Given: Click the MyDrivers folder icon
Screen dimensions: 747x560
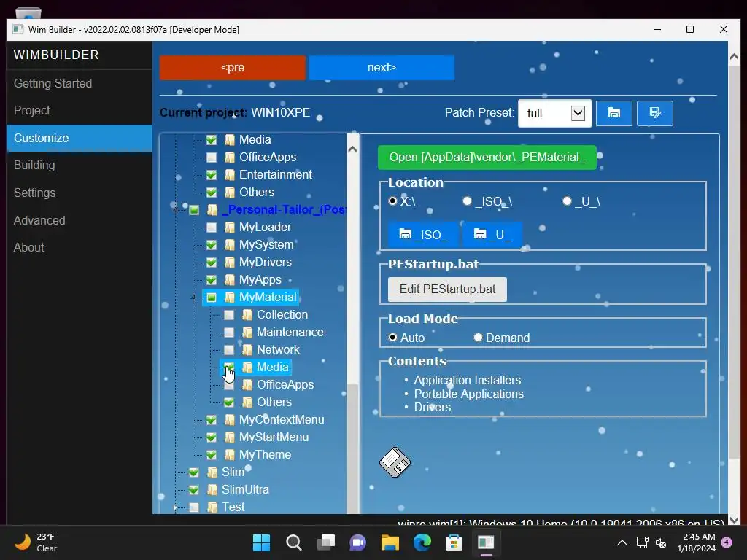Looking at the screenshot, I should pyautogui.click(x=230, y=262).
